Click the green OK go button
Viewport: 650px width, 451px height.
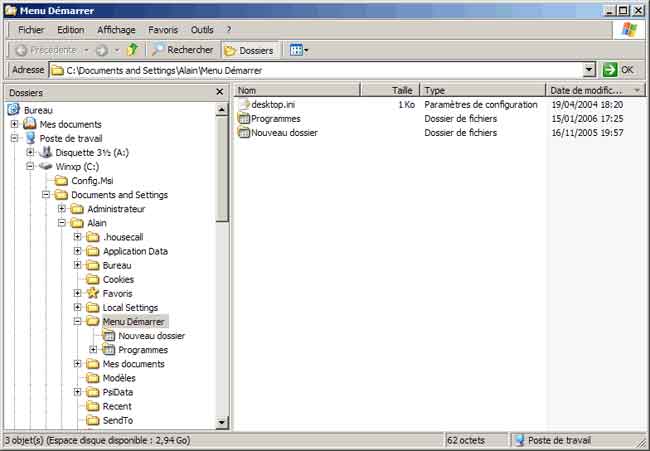pyautogui.click(x=618, y=70)
